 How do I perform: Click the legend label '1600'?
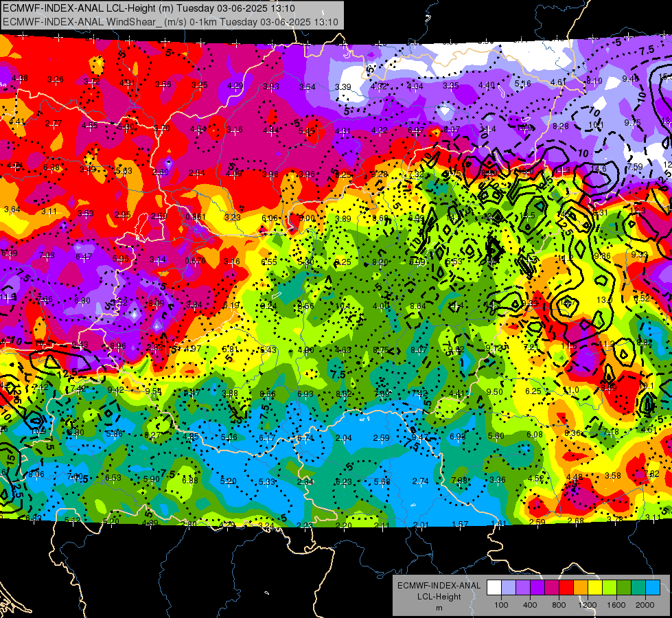pyautogui.click(x=616, y=605)
